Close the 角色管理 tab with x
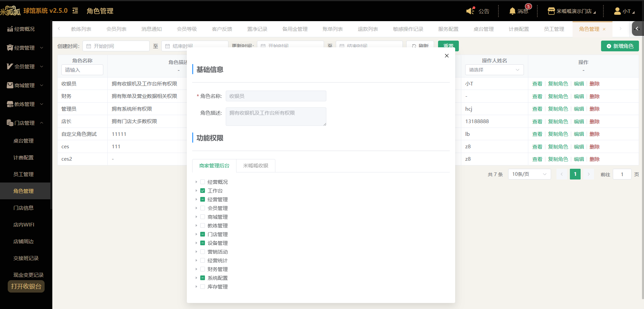 pos(604,30)
